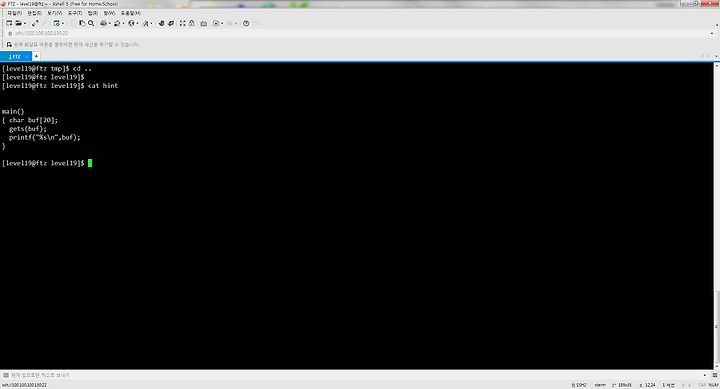Click the vertical scrollbar thumb
The width and height of the screenshot is (720, 389).
(x=717, y=326)
